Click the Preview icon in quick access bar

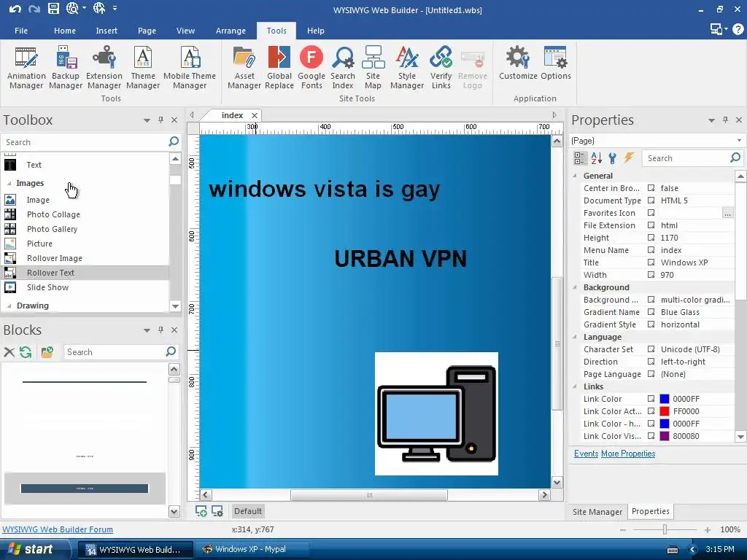[x=72, y=9]
